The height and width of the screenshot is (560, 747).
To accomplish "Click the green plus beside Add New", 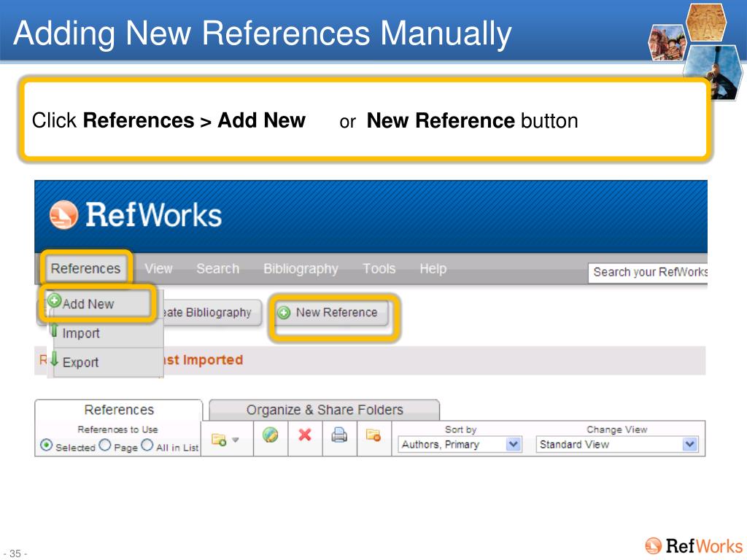I will point(54,300).
